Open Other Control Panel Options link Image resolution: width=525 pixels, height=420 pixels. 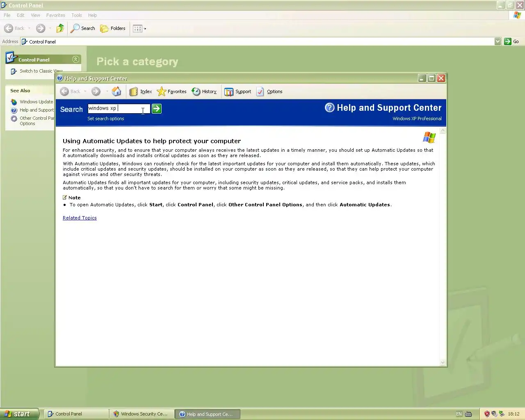(x=37, y=121)
